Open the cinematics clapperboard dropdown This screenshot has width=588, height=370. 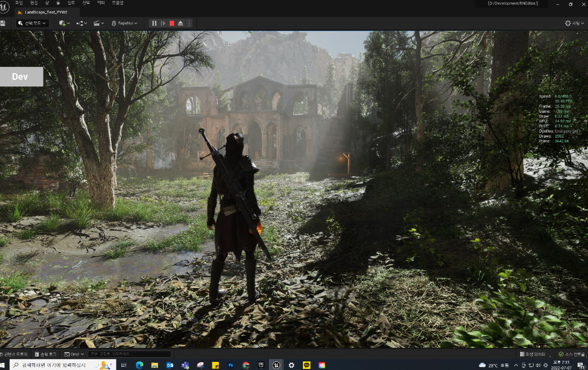pyautogui.click(x=99, y=23)
